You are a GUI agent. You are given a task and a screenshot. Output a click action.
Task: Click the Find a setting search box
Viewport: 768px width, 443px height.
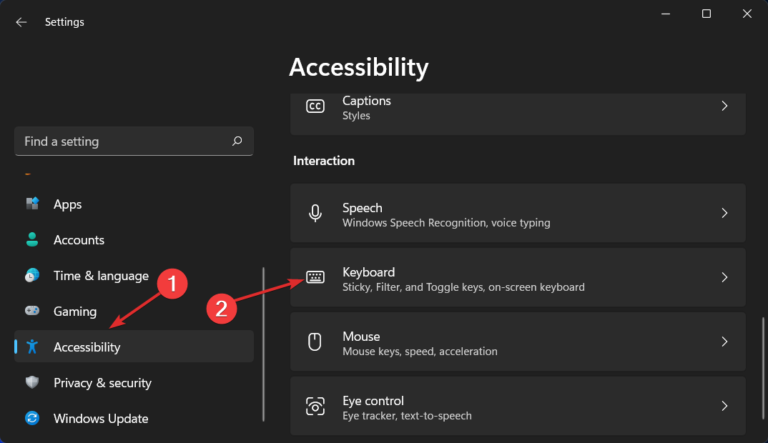[120, 142]
